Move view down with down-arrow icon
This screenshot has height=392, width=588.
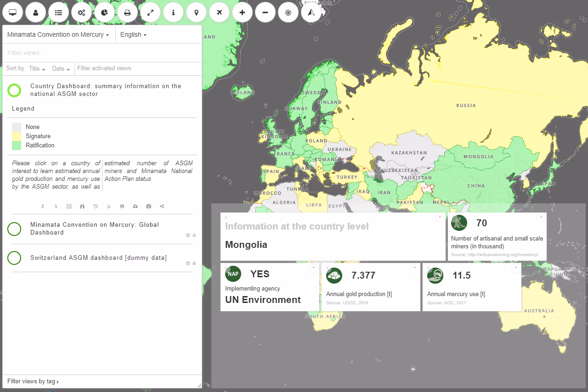56,207
